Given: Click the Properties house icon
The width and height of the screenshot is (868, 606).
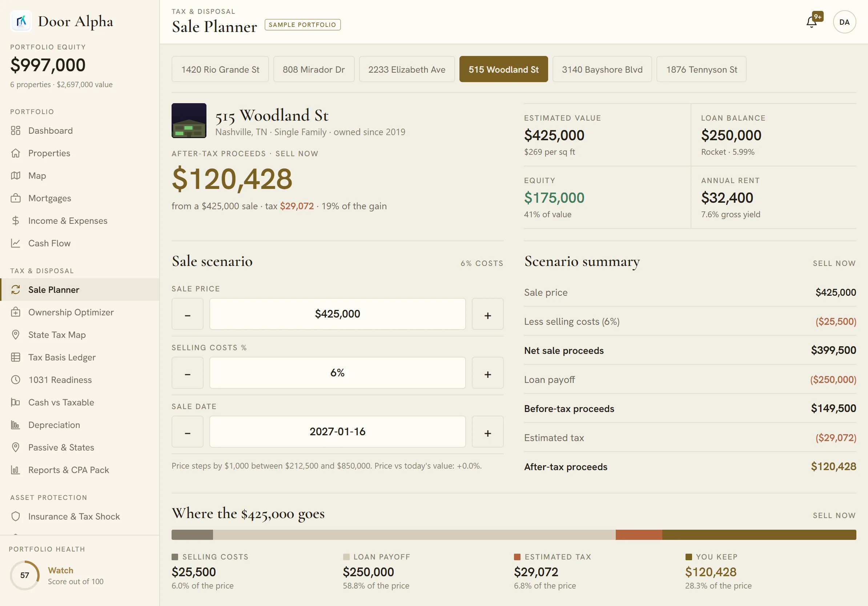Looking at the screenshot, I should 16,153.
